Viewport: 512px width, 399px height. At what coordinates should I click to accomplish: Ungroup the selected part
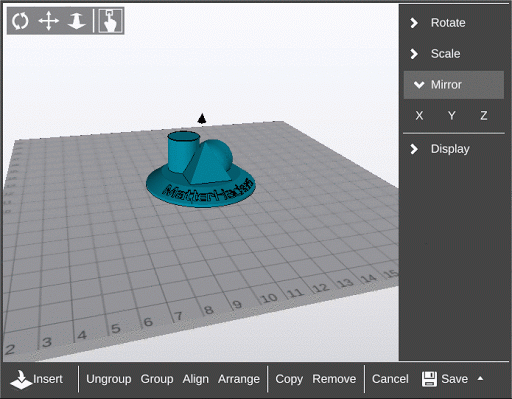tap(109, 379)
